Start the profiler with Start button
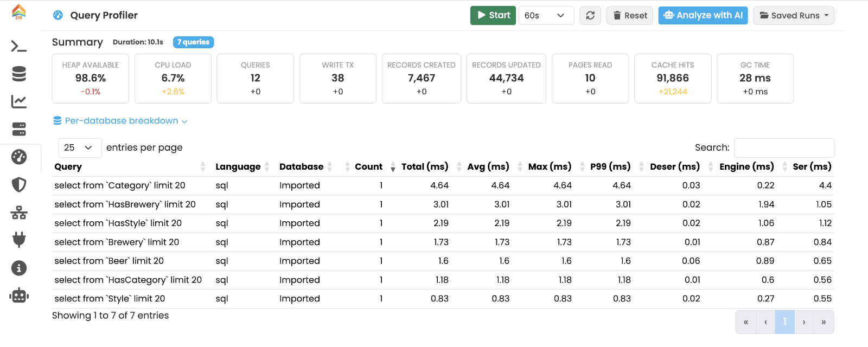The image size is (868, 347). (x=493, y=16)
